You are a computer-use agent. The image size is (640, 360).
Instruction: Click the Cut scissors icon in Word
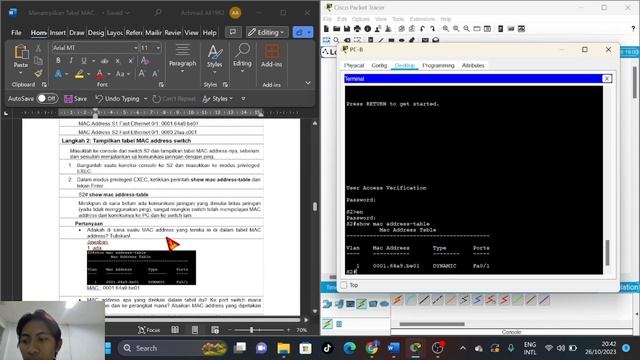pos(38,48)
